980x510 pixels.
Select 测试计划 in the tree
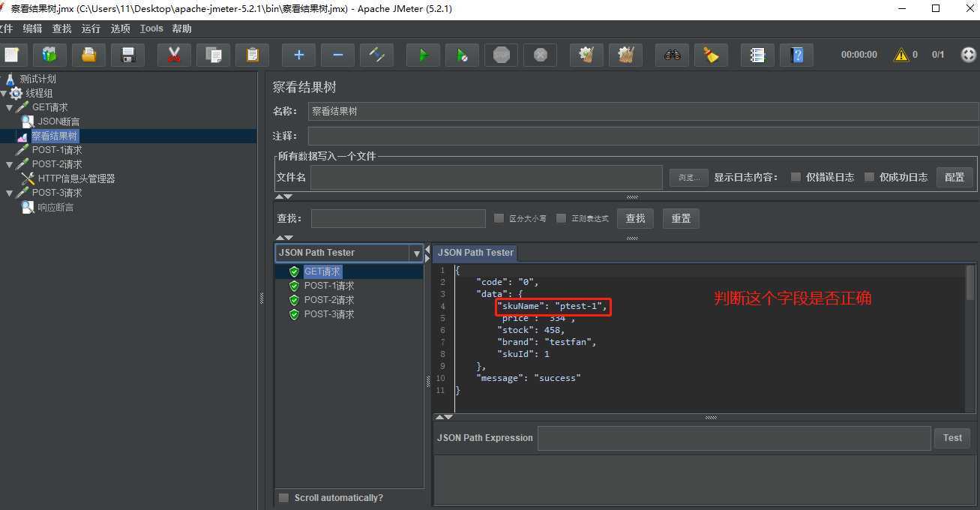pos(37,79)
